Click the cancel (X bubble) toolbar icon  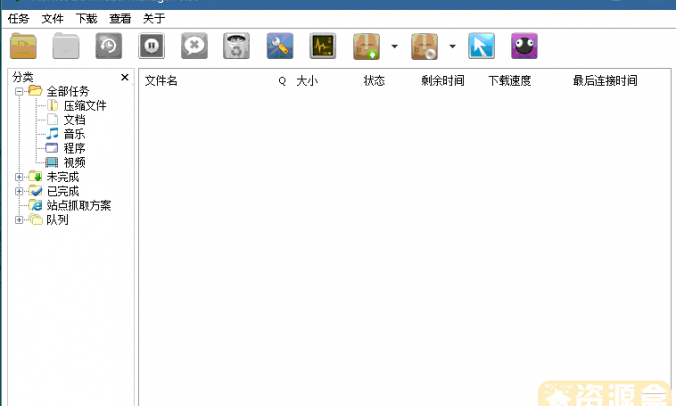pos(194,46)
